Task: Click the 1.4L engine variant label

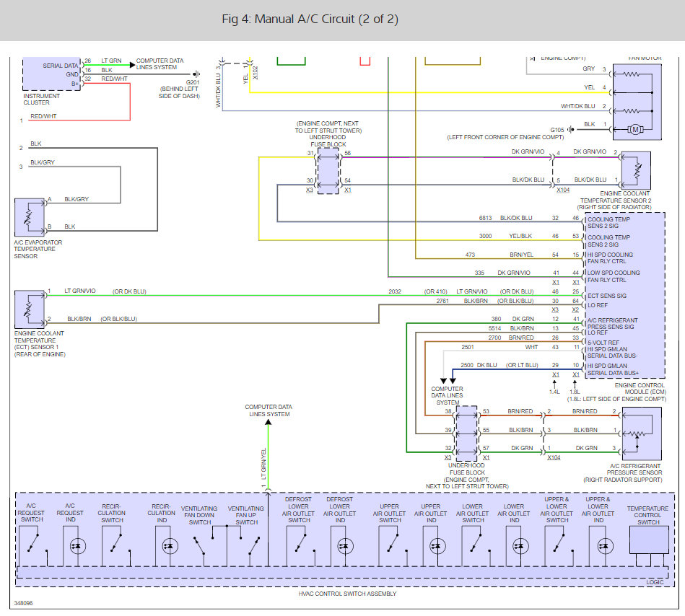Action: click(554, 392)
